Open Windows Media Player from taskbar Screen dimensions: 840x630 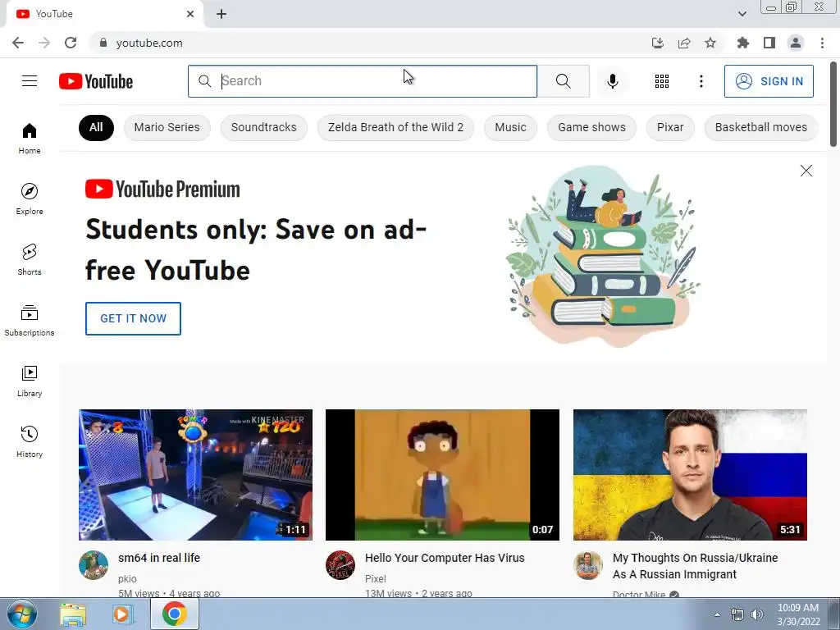(121, 614)
